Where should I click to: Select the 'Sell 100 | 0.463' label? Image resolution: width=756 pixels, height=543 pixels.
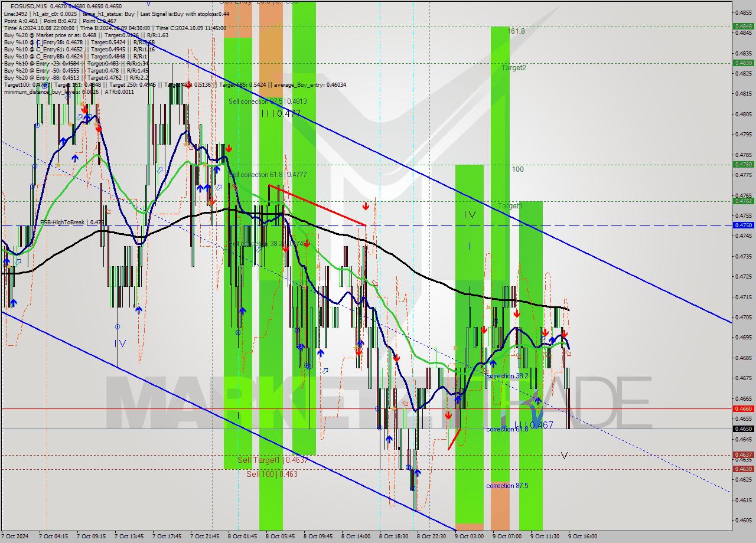tap(272, 474)
